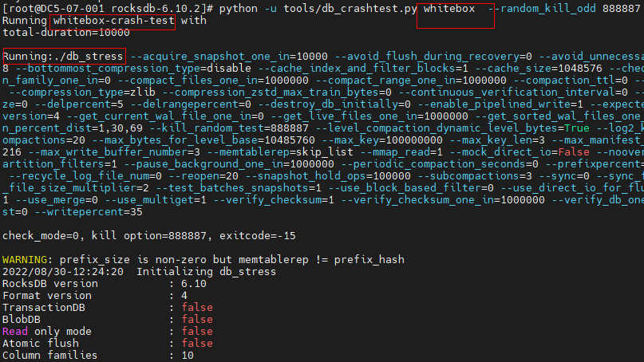Click the red False after mock_direct_io
644x362 pixels.
573,151
